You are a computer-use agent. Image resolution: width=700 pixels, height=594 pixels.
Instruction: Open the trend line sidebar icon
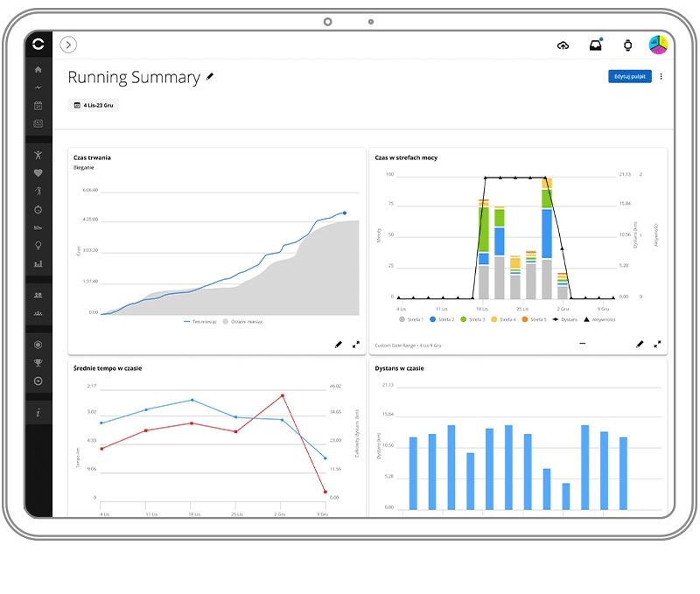point(38,87)
